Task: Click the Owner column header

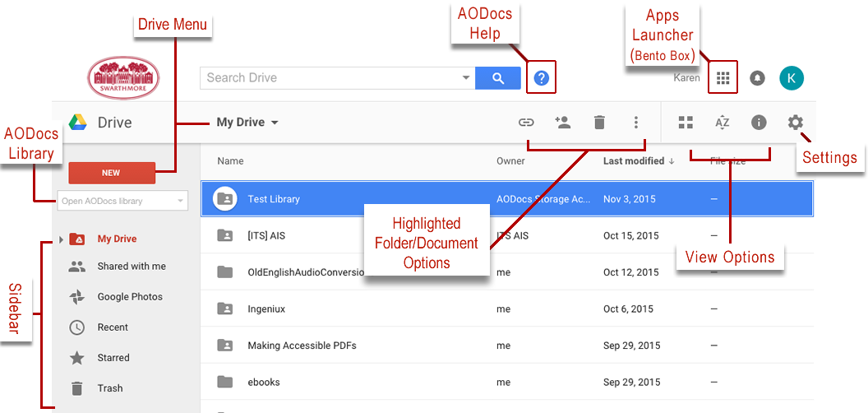Action: click(510, 161)
